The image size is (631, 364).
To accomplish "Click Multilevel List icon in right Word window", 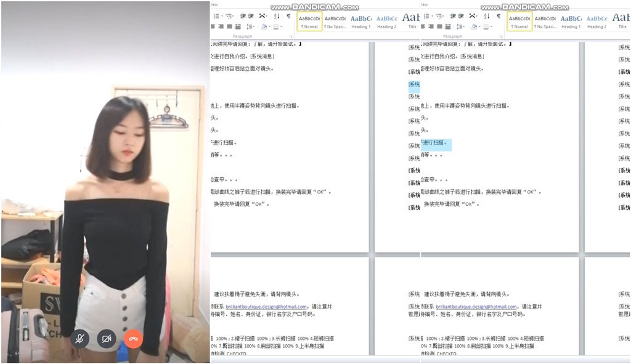I will (439, 16).
